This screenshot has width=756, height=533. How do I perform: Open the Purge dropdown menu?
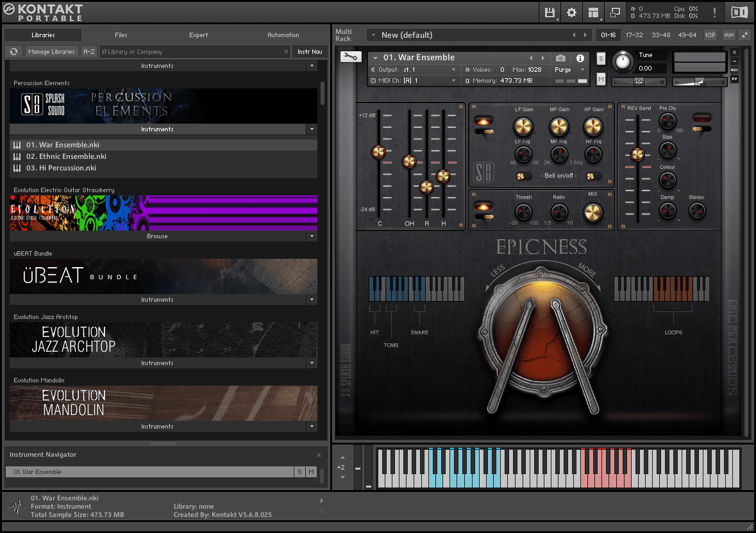(570, 70)
